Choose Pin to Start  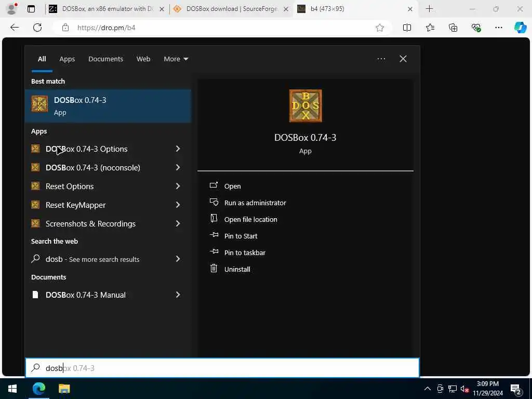tap(241, 236)
